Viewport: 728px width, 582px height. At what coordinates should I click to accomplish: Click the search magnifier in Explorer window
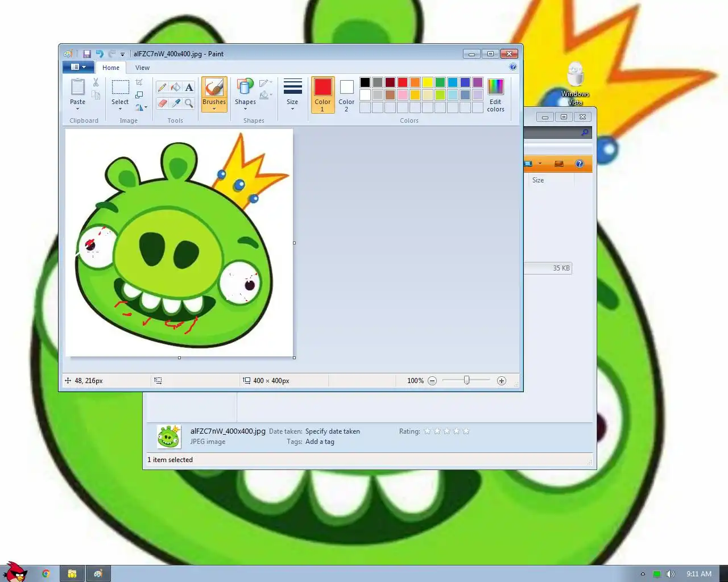585,132
